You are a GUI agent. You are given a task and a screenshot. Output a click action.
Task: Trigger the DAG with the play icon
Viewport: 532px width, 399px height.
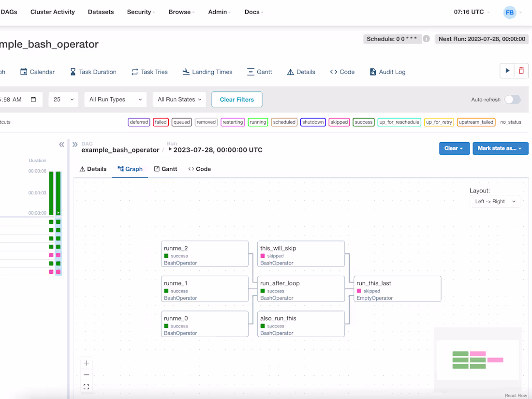tap(507, 70)
